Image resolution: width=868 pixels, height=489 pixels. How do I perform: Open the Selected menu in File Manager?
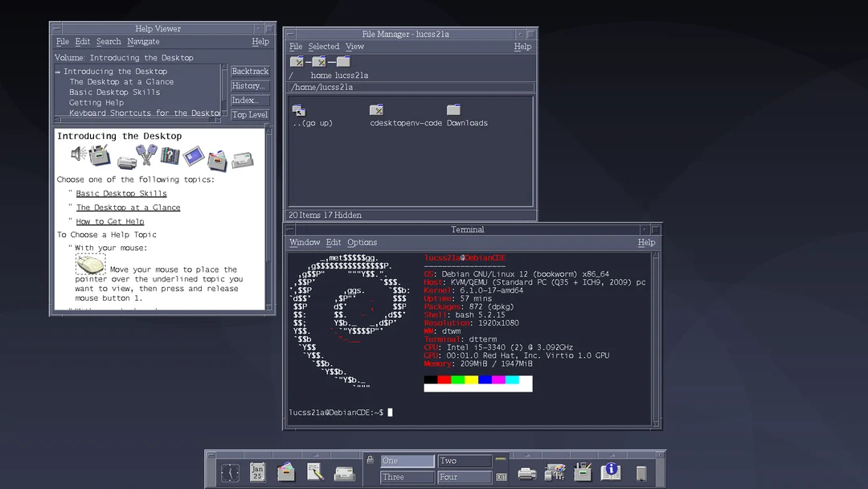coord(323,46)
